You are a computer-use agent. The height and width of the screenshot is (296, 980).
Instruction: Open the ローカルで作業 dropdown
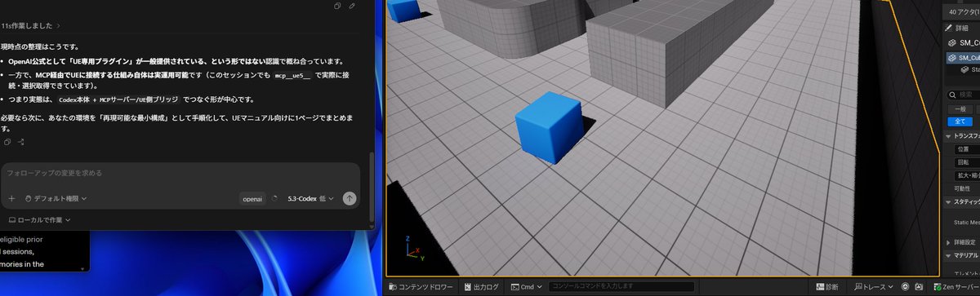coord(39,220)
